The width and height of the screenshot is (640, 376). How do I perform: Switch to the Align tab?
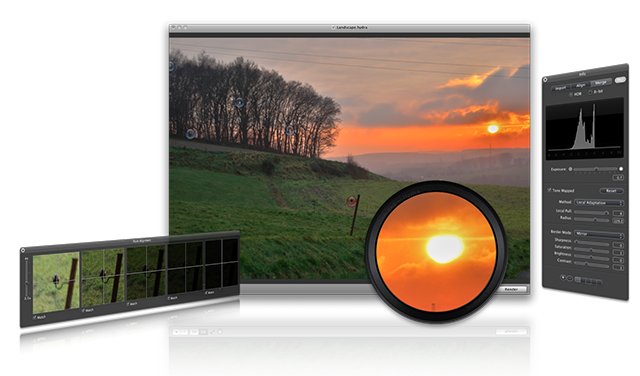click(x=580, y=85)
